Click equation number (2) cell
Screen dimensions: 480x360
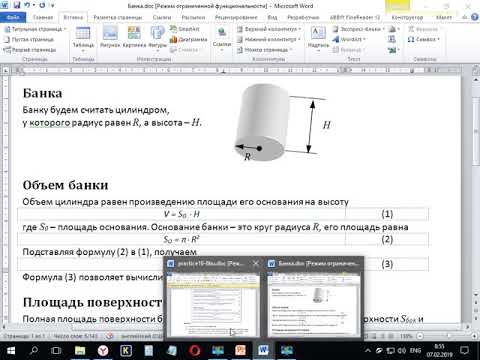point(387,239)
